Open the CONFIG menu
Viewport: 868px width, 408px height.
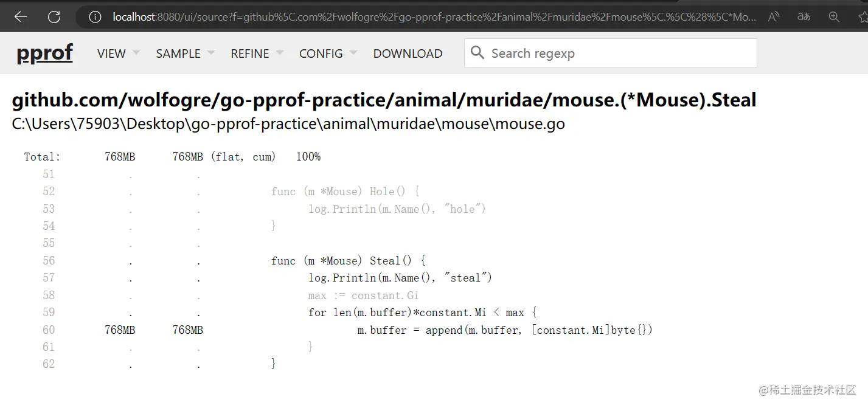pyautogui.click(x=321, y=54)
